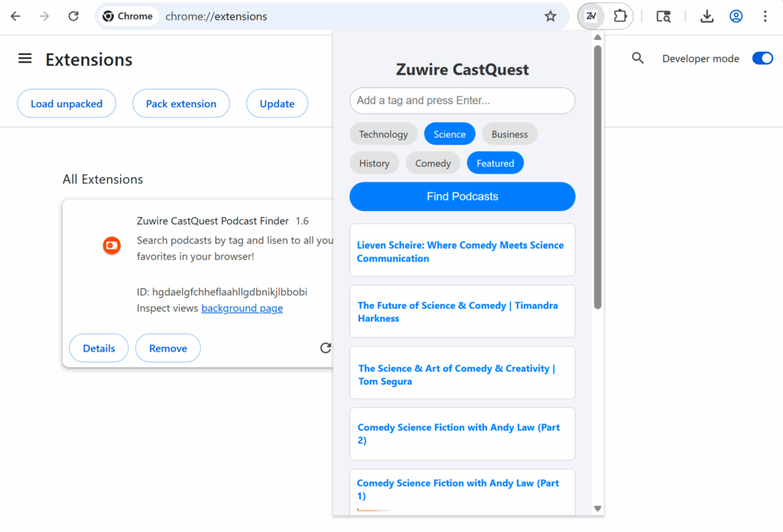Click the popup scrollbar down arrow
The width and height of the screenshot is (783, 532).
(597, 508)
